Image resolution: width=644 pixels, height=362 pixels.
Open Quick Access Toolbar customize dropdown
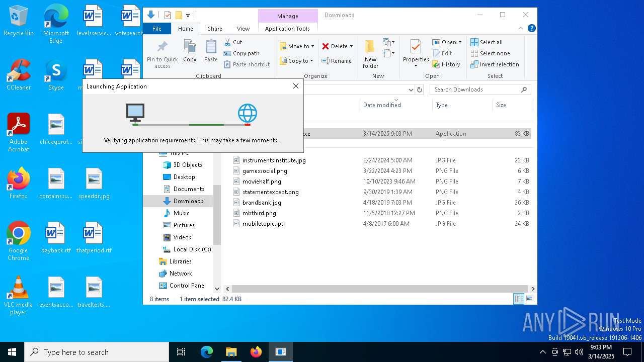(188, 16)
